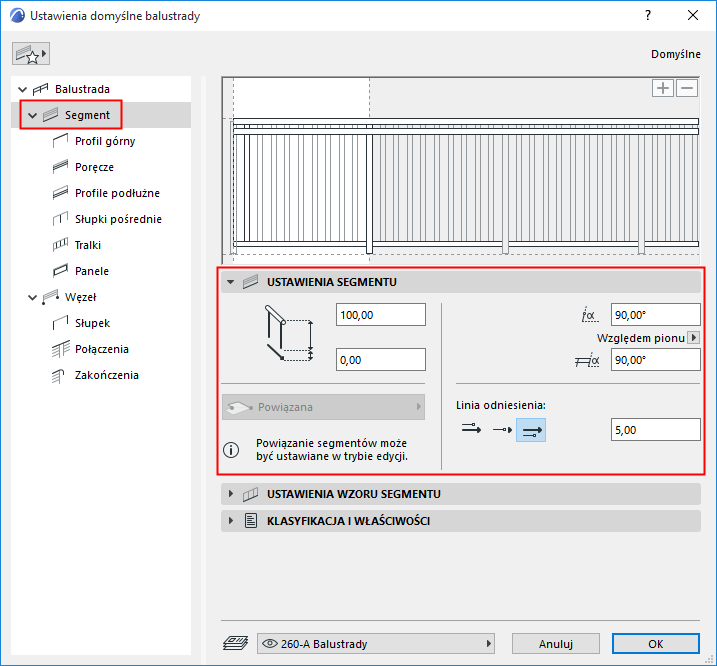Click the Słupki pośrednie icon

60,219
